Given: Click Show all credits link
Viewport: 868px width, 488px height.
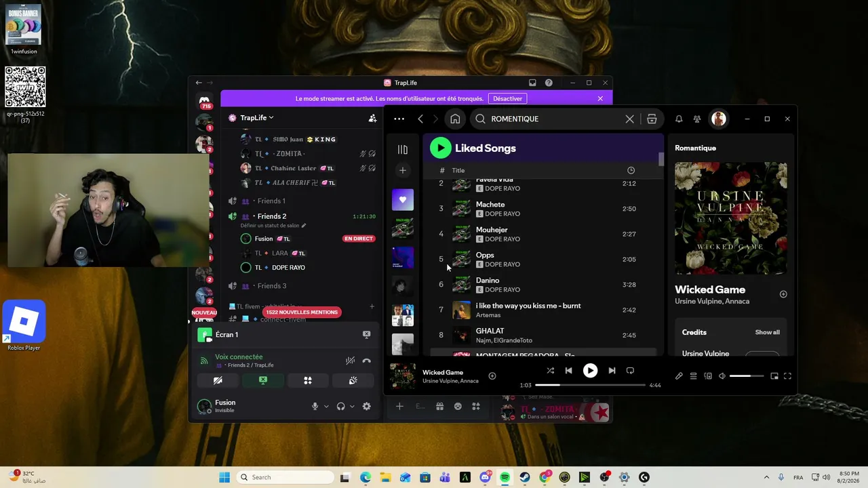Looking at the screenshot, I should point(768,332).
